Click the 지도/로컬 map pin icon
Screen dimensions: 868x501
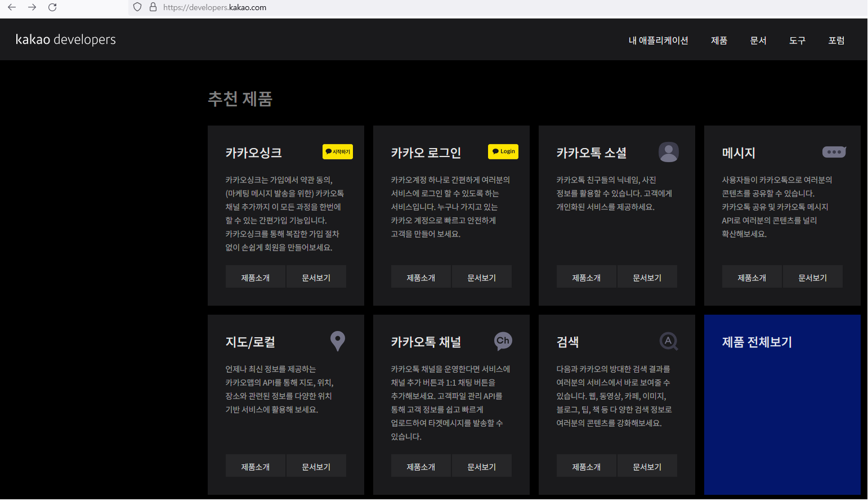pos(338,341)
